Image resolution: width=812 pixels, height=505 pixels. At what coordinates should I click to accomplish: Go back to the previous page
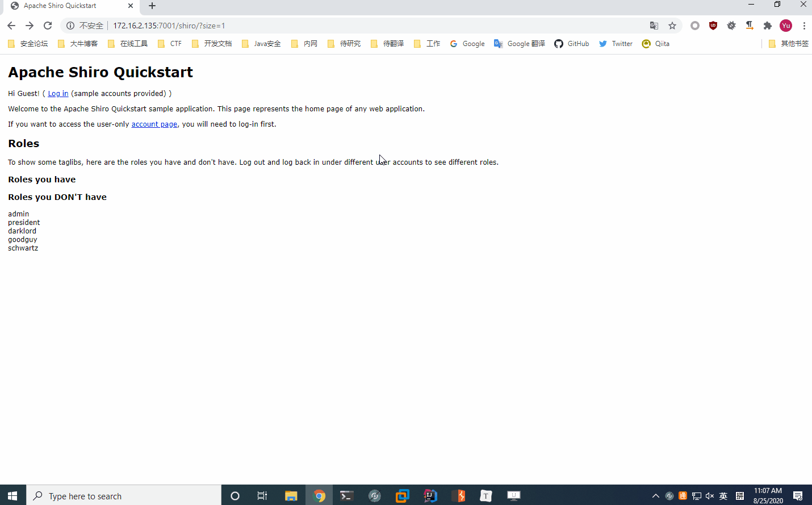point(11,26)
